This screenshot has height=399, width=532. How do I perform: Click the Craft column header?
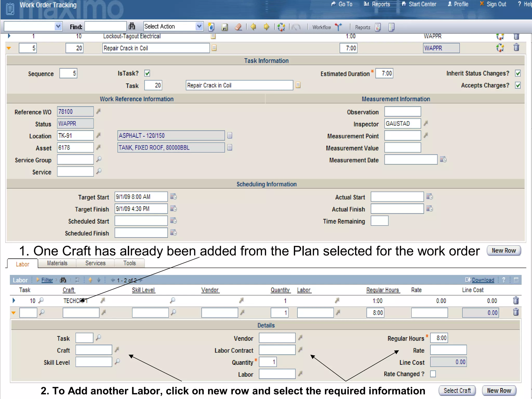(x=69, y=290)
